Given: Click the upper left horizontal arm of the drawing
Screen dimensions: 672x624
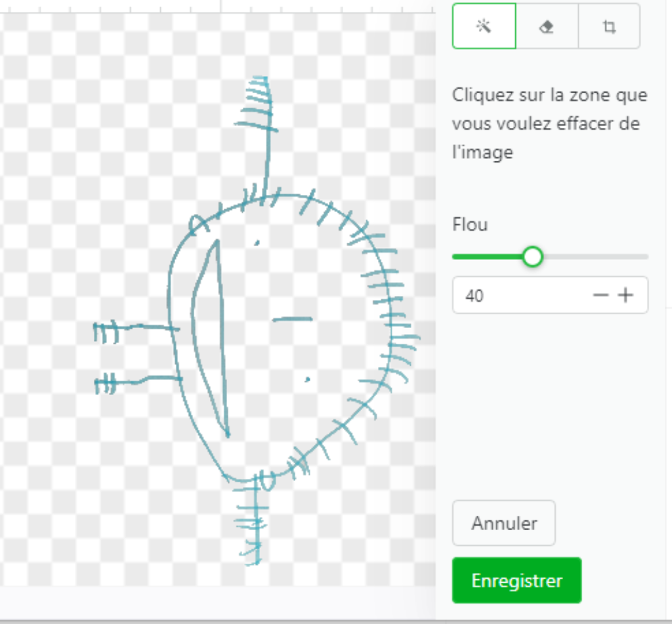Looking at the screenshot, I should tap(135, 329).
